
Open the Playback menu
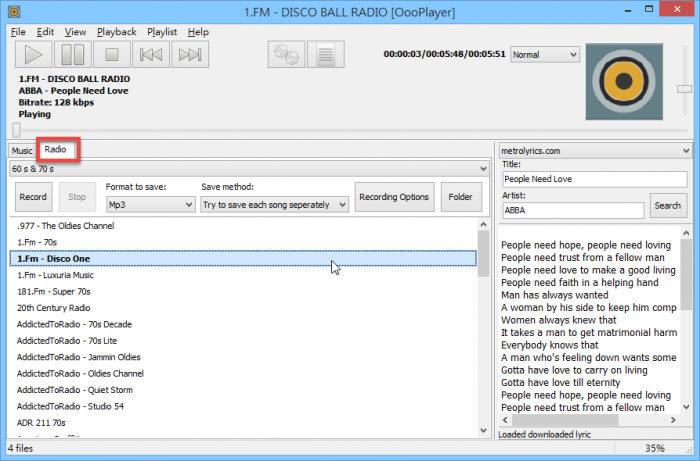(117, 32)
